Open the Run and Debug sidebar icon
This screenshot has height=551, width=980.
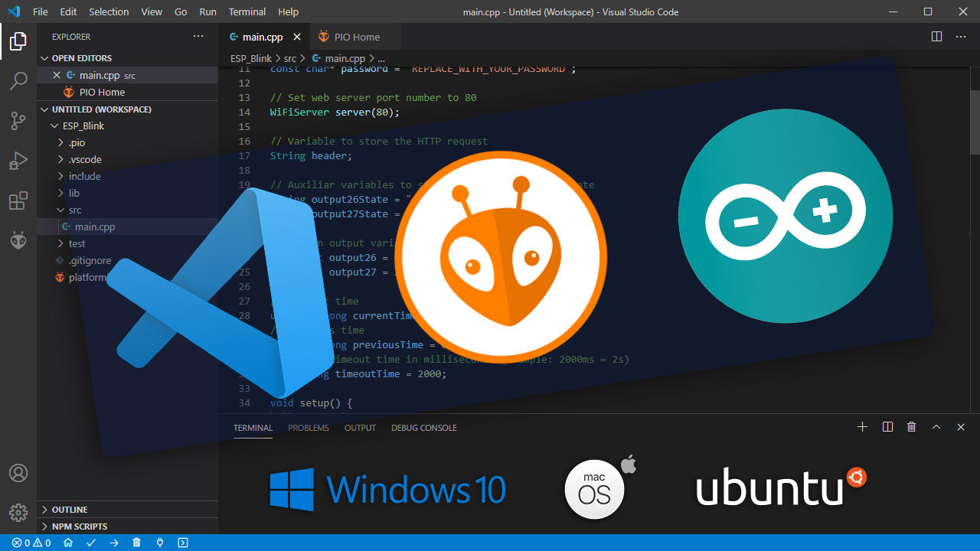coord(18,161)
